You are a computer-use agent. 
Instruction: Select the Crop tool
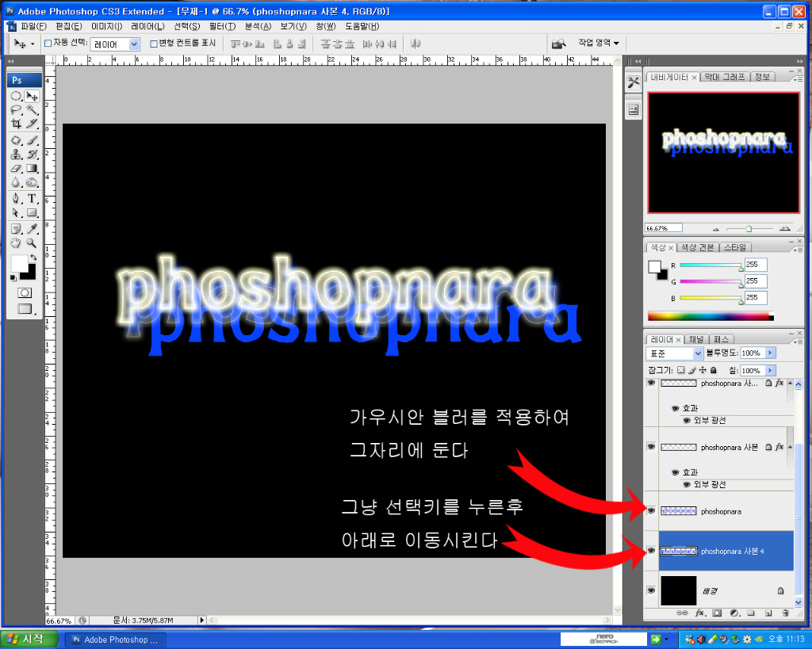[x=17, y=123]
